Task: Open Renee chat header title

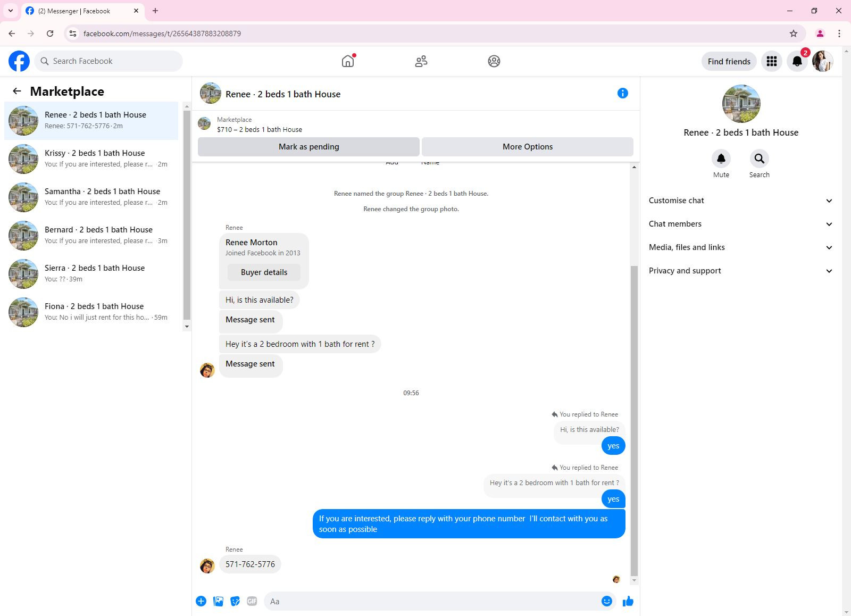Action: 283,94
